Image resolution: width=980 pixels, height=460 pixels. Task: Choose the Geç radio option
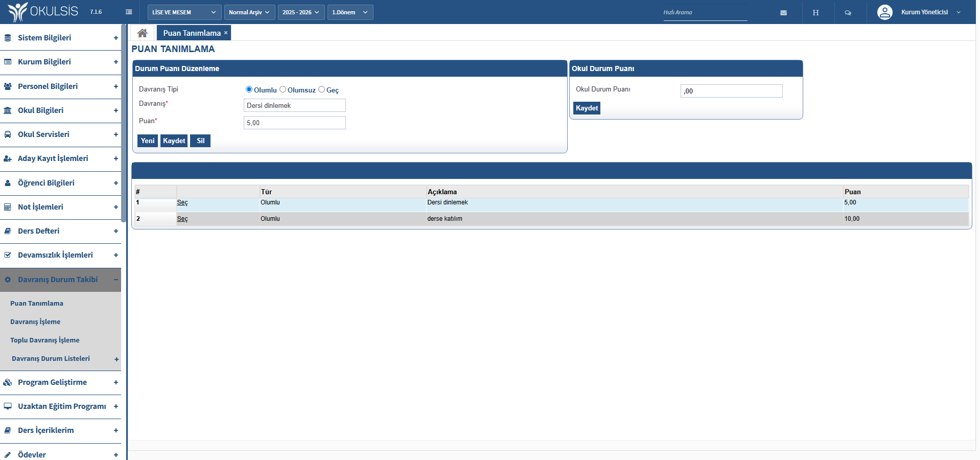tap(321, 89)
